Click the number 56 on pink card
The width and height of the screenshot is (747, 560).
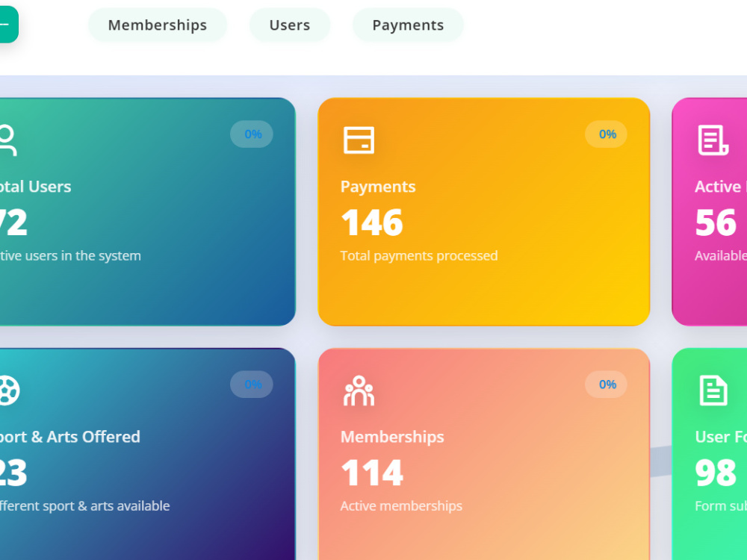[716, 223]
